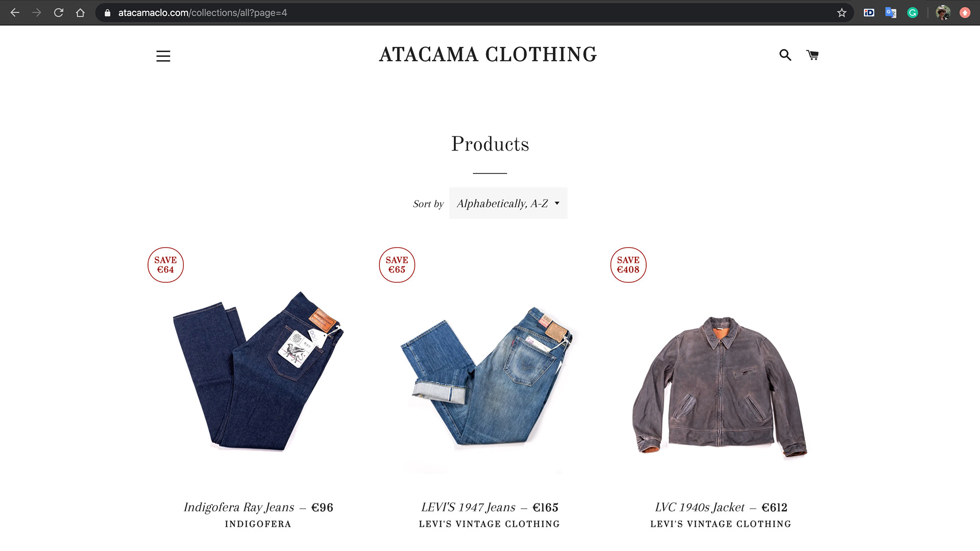This screenshot has height=551, width=980.
Task: Click the faded blue Levi's jeans image
Action: (489, 376)
